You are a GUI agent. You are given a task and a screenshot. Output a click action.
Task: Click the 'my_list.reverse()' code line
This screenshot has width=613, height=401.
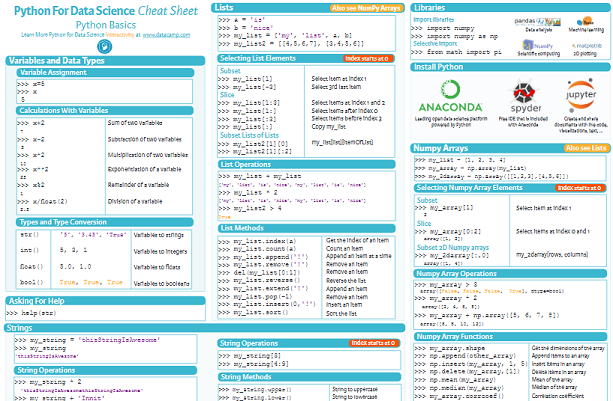pos(259,281)
